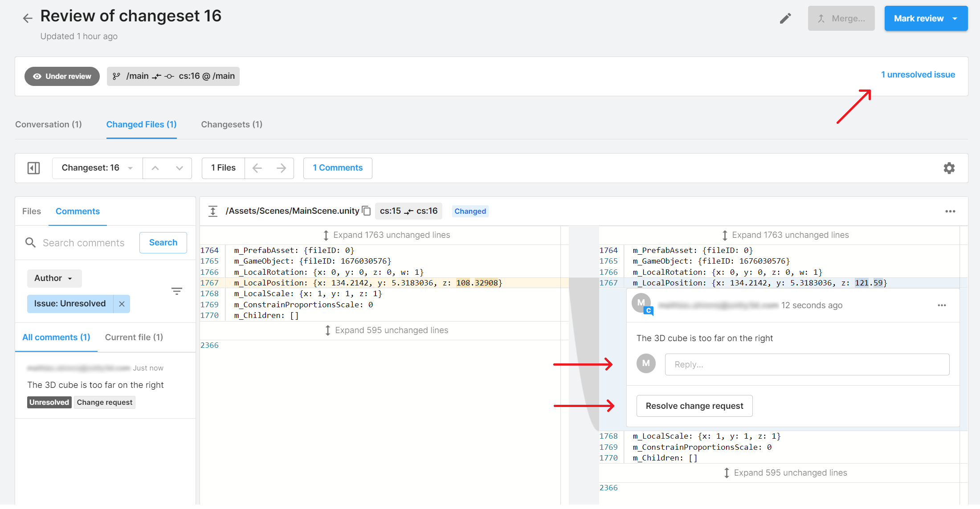Go to the next file arrow

point(281,168)
